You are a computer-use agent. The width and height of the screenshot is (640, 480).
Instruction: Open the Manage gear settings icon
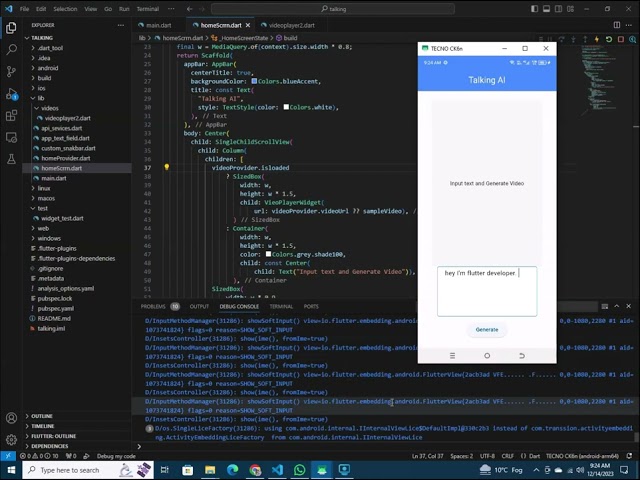click(10, 441)
